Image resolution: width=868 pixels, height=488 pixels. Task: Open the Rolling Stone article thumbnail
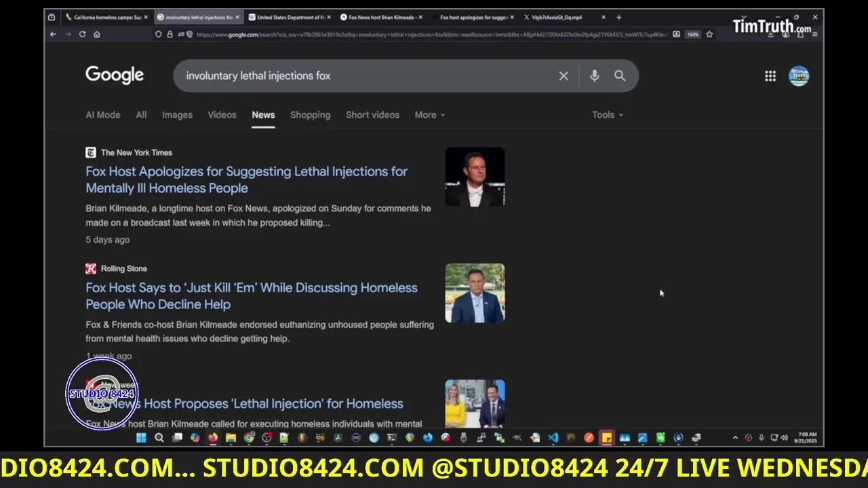(475, 293)
